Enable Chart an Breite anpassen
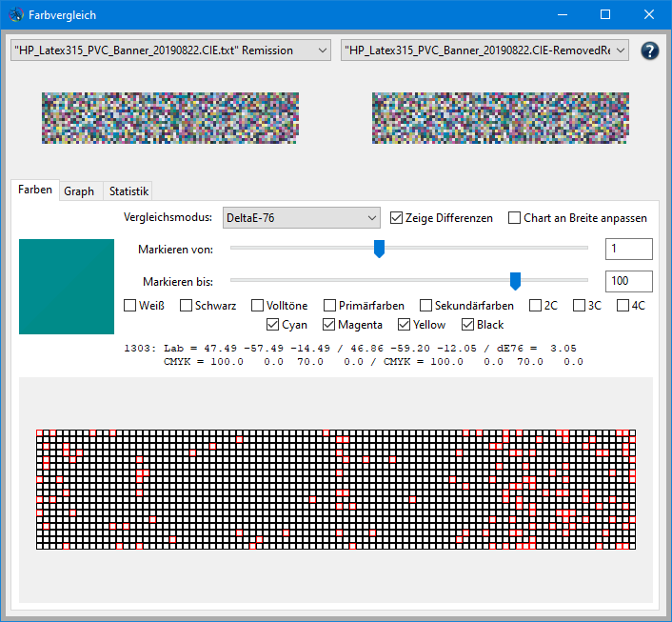Screen dimensions: 672x622 (515, 218)
